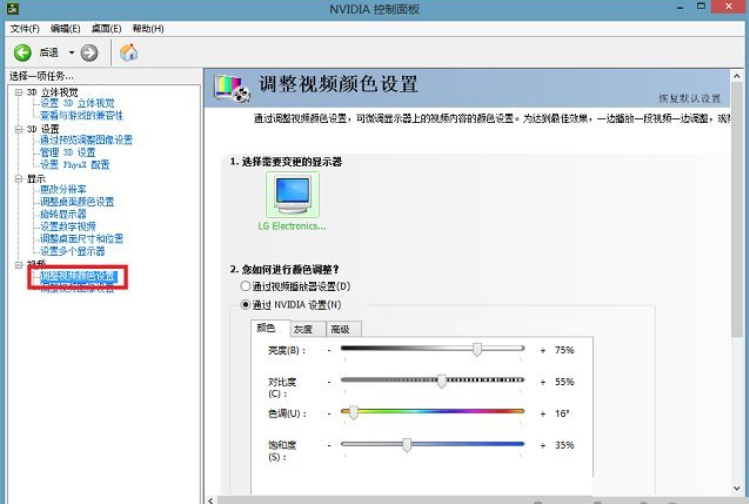749x504 pixels.
Task: Click the 亮度(B) brightness slider thumb
Action: pyautogui.click(x=477, y=349)
